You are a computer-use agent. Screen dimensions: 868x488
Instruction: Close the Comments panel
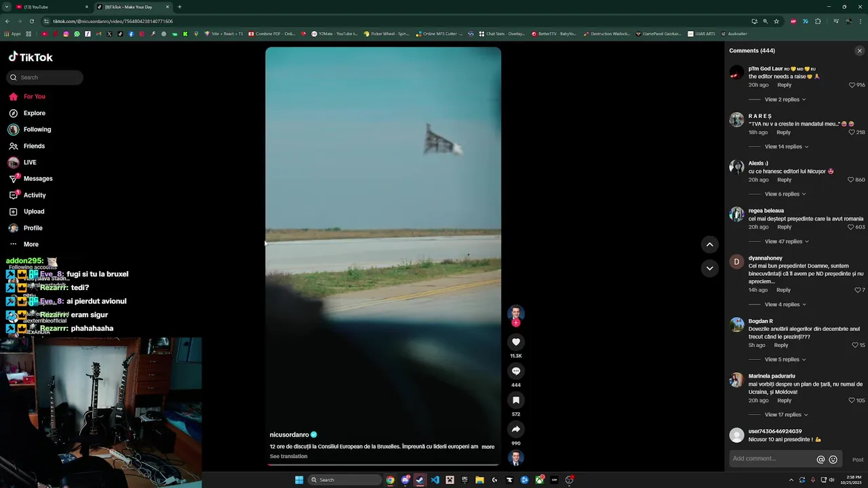point(859,51)
